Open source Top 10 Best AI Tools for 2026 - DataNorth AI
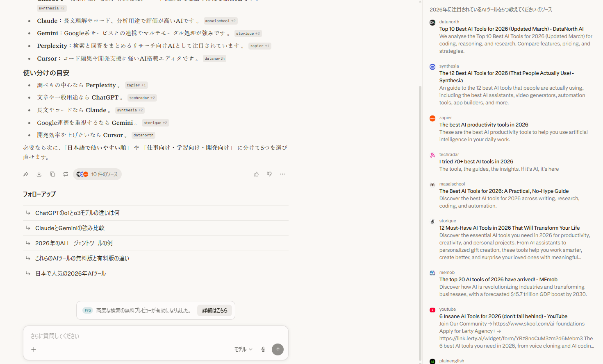The image size is (603, 364). point(511,29)
